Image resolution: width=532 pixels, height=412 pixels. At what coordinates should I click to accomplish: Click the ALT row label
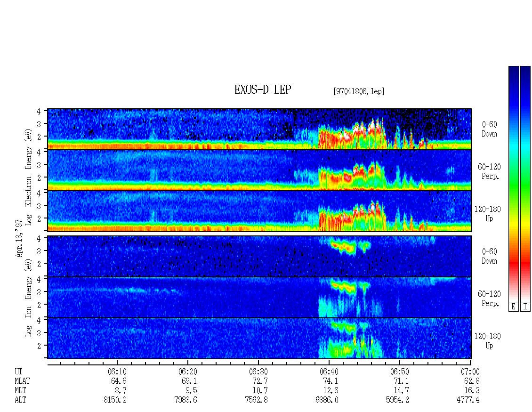tap(20, 400)
